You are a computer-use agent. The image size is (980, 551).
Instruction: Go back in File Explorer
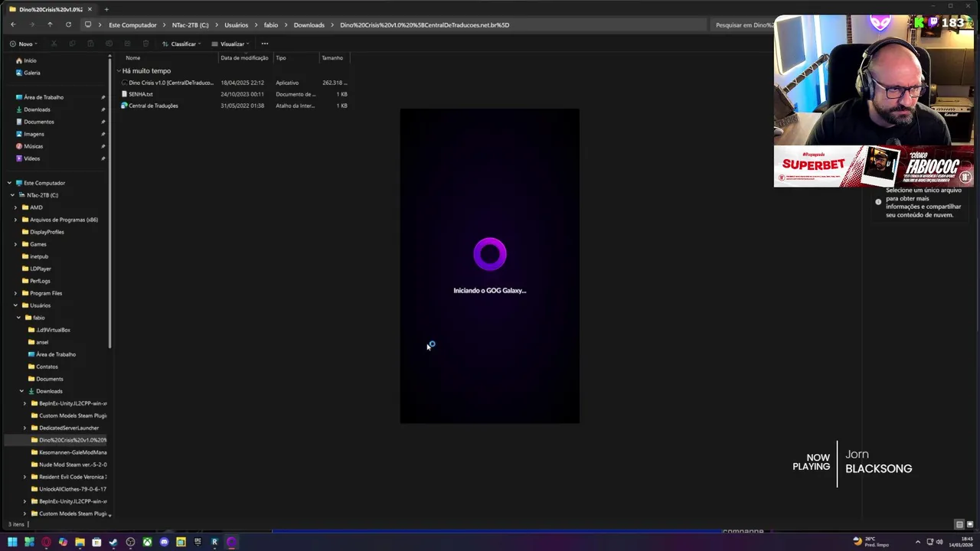pos(13,24)
